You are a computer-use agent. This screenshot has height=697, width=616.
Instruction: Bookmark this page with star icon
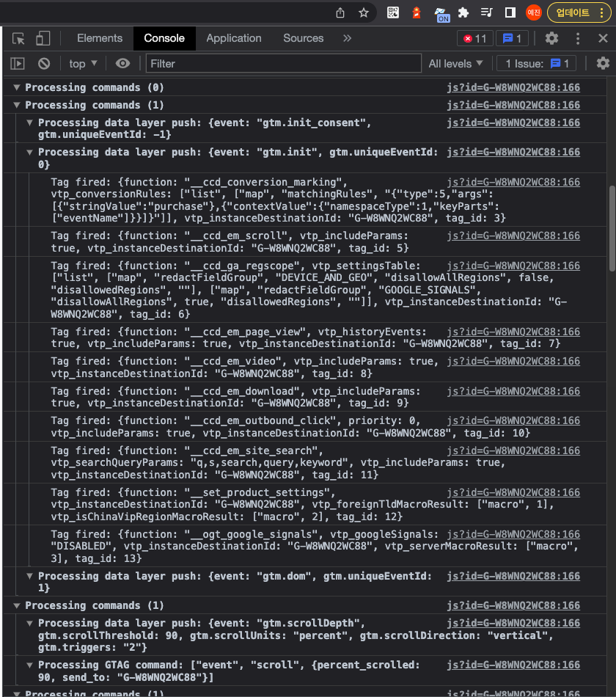pyautogui.click(x=364, y=13)
